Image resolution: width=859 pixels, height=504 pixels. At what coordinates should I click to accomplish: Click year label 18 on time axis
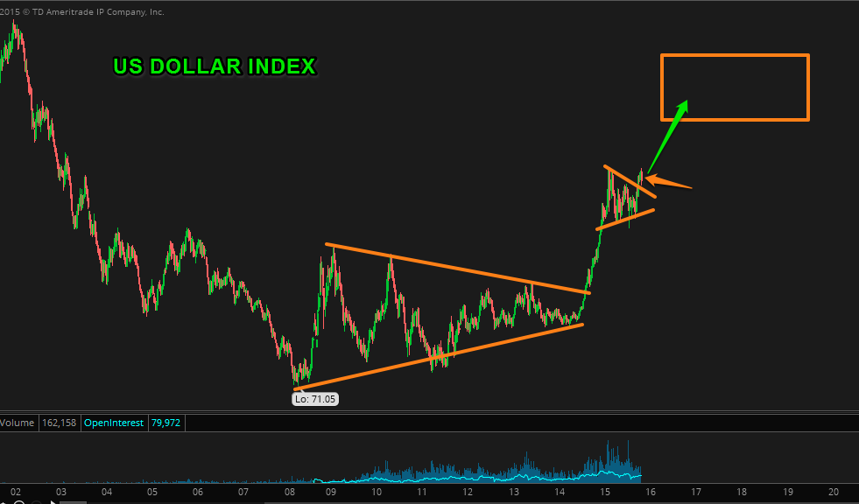point(741,492)
